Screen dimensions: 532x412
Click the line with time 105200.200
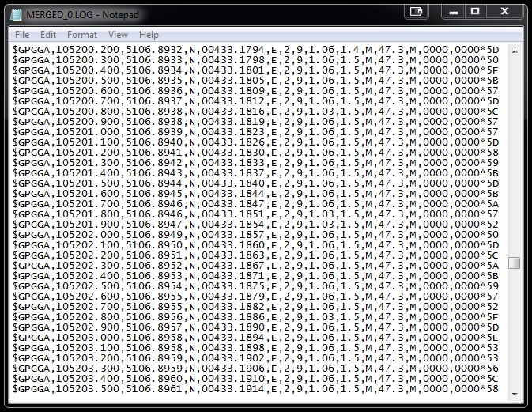tap(256, 50)
